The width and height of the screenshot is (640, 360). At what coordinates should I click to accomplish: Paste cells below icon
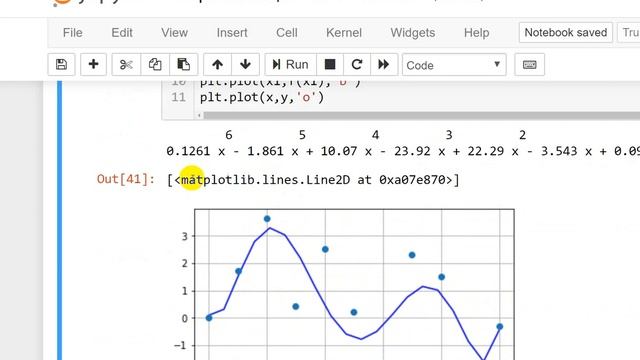pos(184,64)
